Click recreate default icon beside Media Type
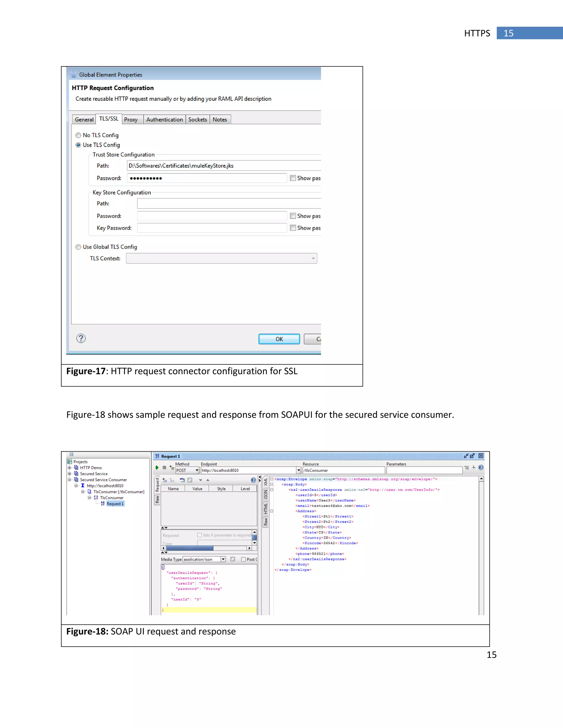The height and width of the screenshot is (728, 563). tap(233, 559)
